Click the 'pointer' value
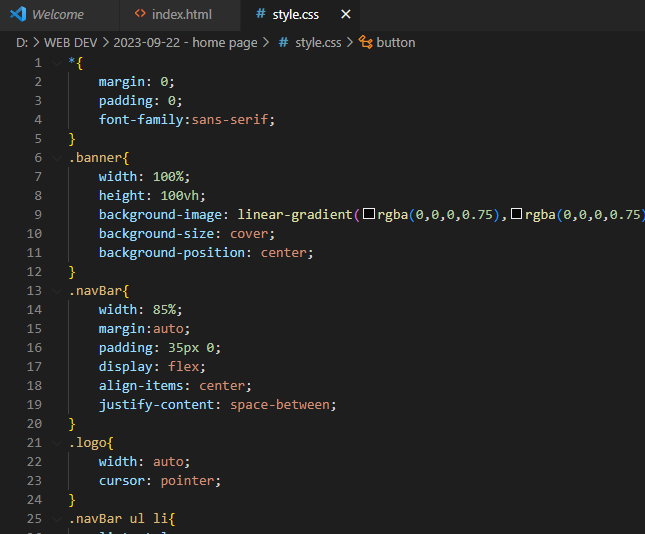Image resolution: width=645 pixels, height=534 pixels. (x=187, y=481)
